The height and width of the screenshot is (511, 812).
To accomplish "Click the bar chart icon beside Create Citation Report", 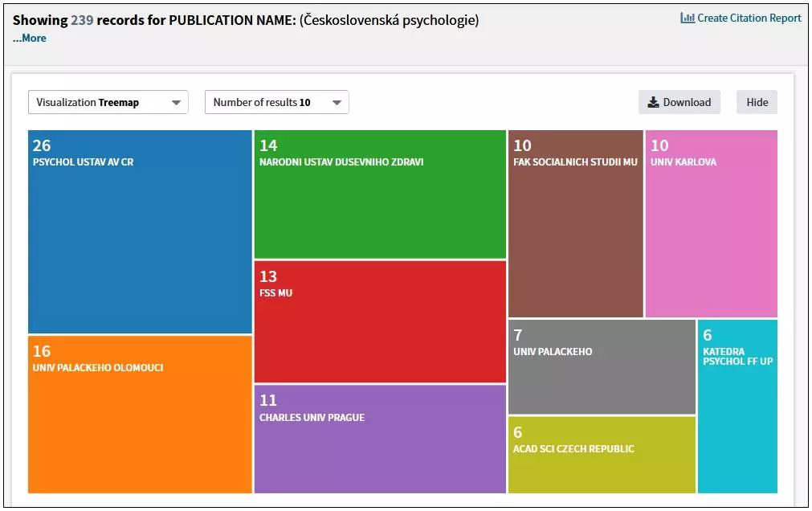I will point(688,18).
